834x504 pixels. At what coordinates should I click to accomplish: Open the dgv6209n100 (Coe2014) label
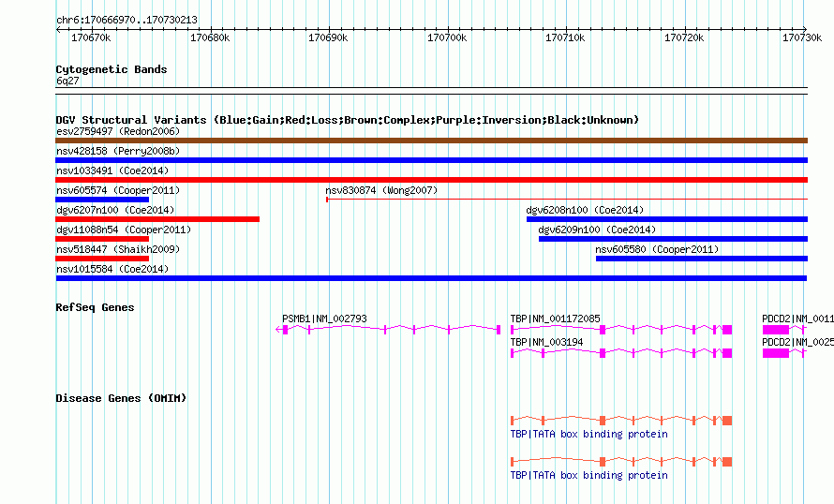[x=597, y=230]
